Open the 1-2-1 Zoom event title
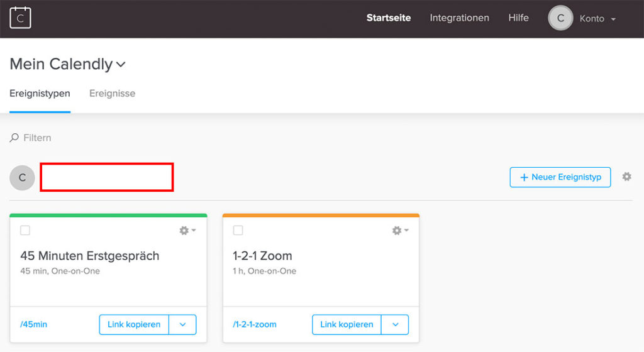644x352 pixels. coord(262,256)
